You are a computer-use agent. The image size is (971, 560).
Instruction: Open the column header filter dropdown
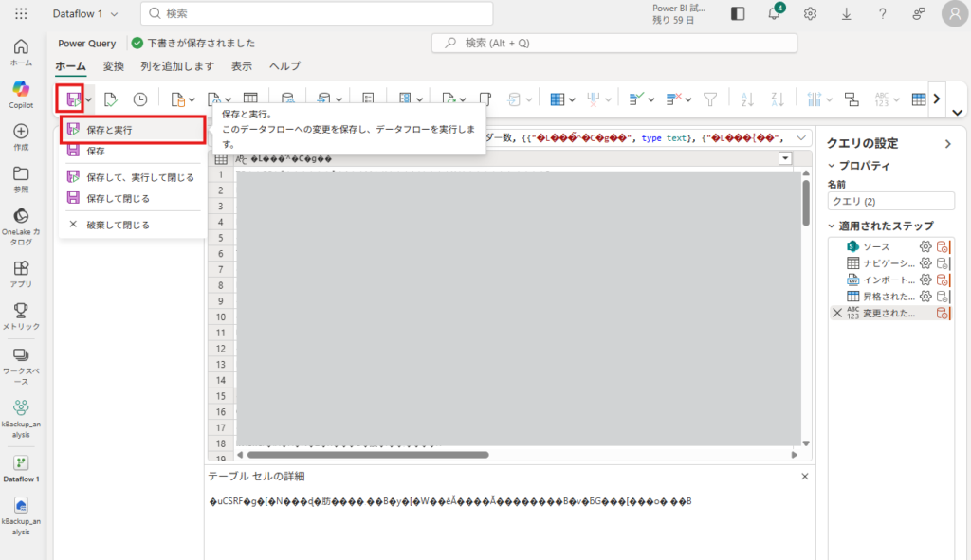click(784, 158)
